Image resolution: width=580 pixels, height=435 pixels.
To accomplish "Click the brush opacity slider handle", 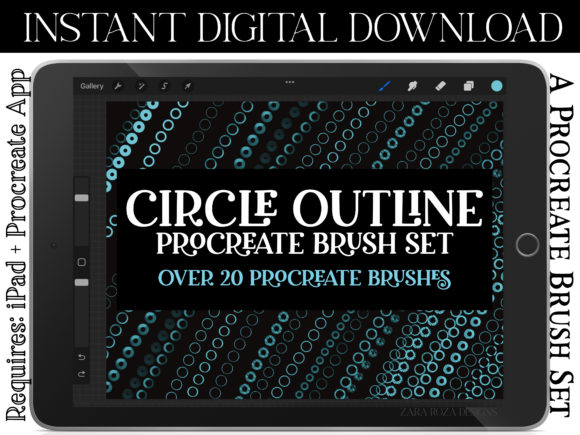I will click(82, 283).
